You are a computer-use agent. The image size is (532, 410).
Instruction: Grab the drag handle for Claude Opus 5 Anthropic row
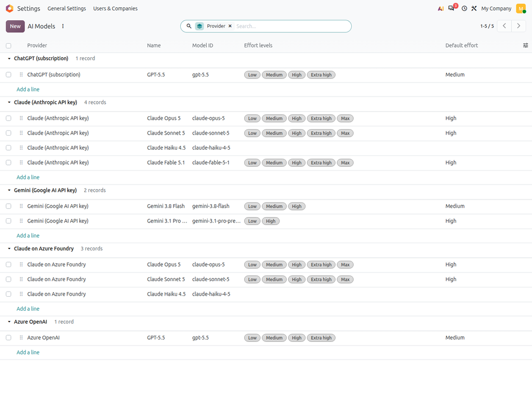21,118
